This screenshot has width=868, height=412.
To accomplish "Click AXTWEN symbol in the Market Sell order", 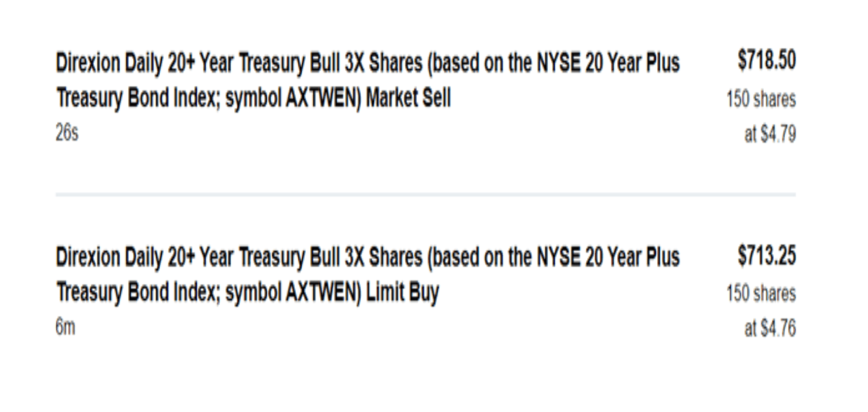I will click(323, 99).
